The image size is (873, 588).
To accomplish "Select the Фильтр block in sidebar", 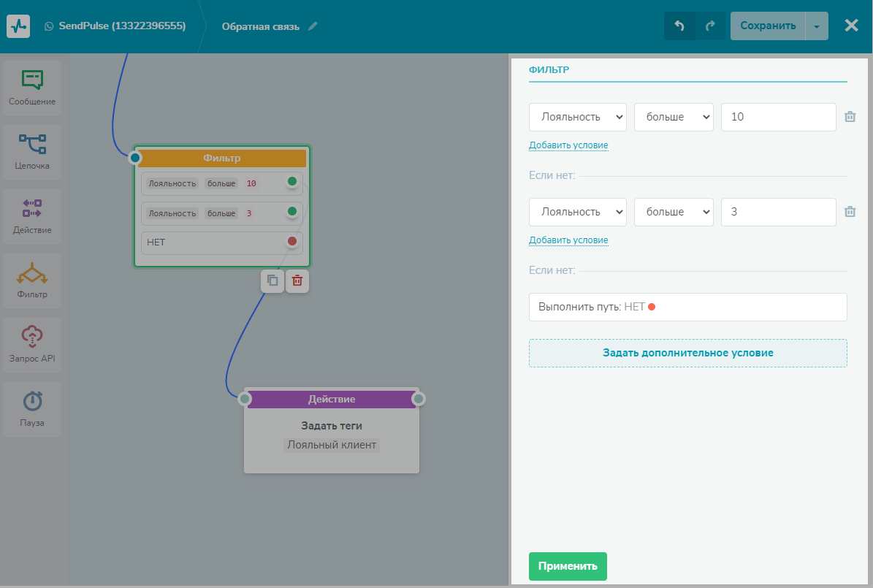I will click(32, 280).
